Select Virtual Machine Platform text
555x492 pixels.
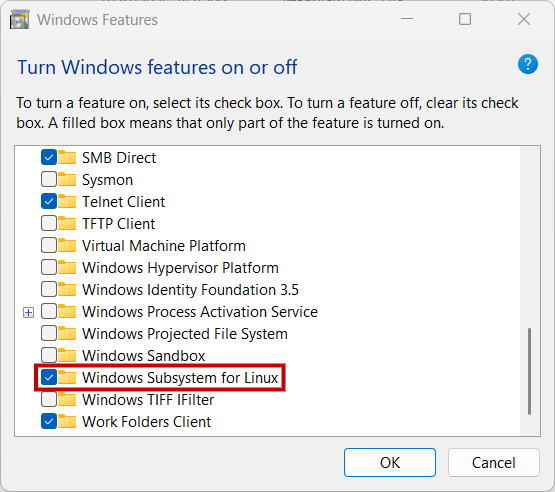[164, 246]
